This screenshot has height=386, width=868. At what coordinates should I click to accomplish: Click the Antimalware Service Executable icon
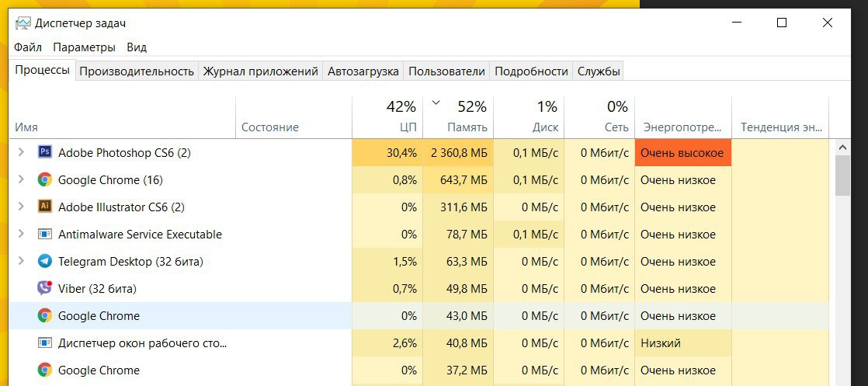[x=45, y=234]
